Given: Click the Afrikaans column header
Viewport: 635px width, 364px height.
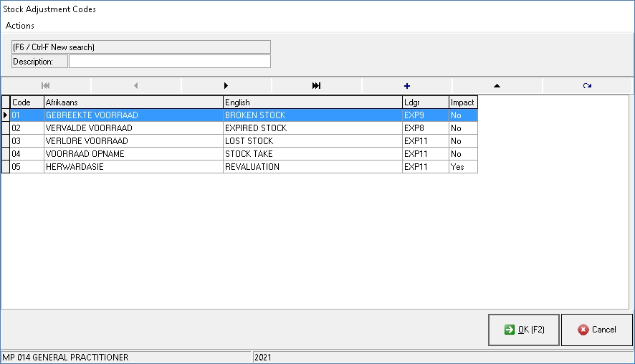Looking at the screenshot, I should tap(133, 102).
